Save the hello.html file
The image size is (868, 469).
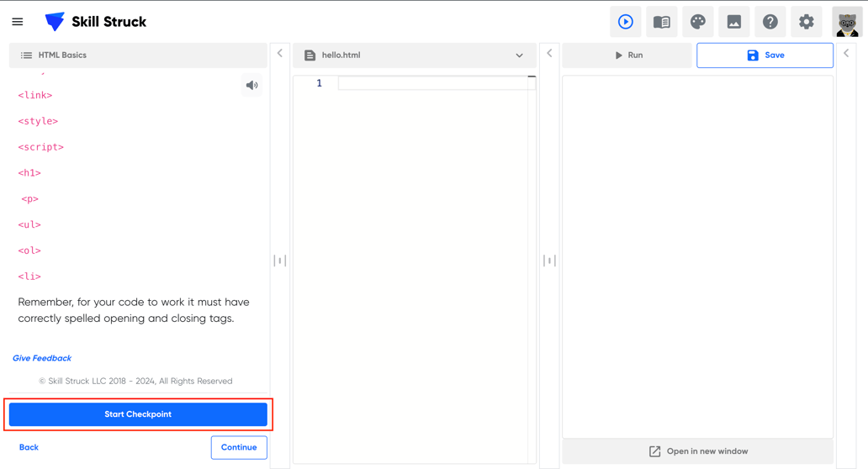click(x=765, y=55)
